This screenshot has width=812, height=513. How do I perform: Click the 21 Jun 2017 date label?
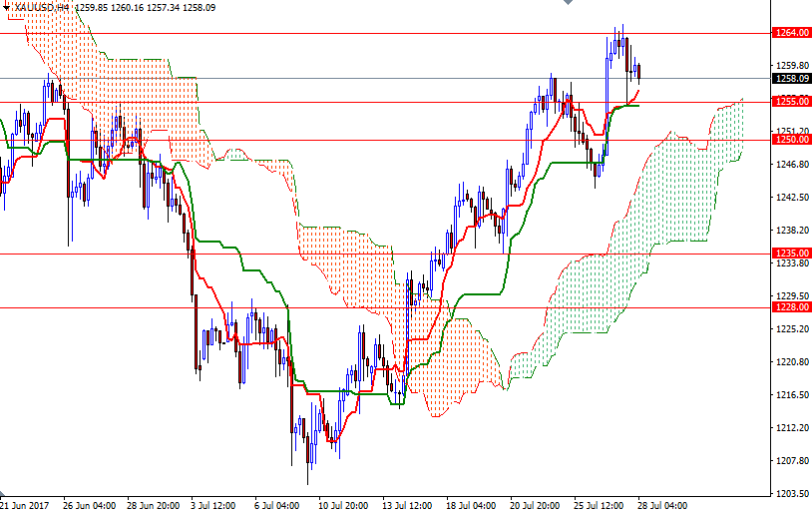click(x=27, y=506)
